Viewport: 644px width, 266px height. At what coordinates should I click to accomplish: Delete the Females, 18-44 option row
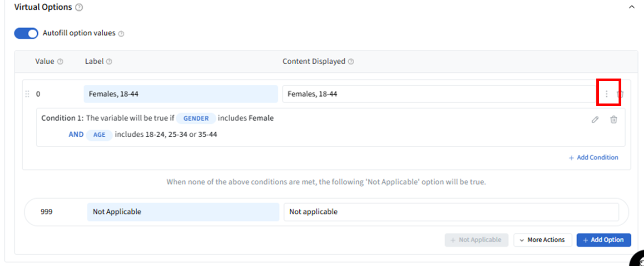tap(620, 94)
